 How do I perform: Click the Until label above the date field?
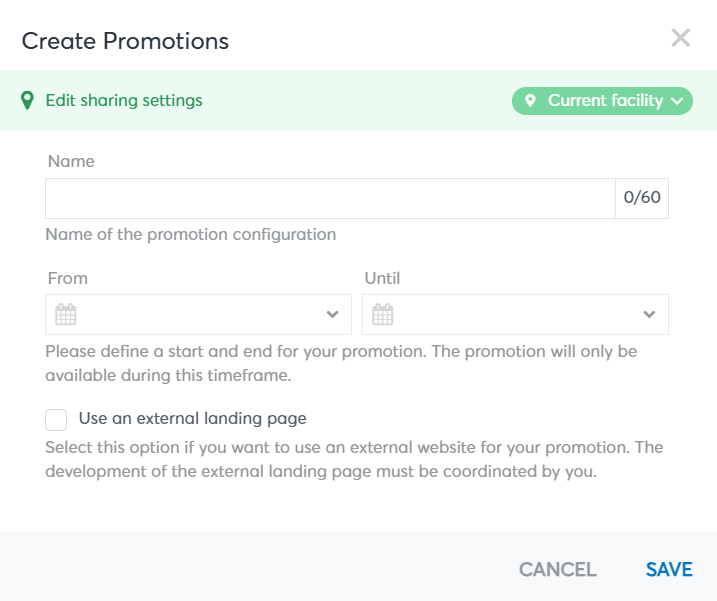[x=382, y=278]
